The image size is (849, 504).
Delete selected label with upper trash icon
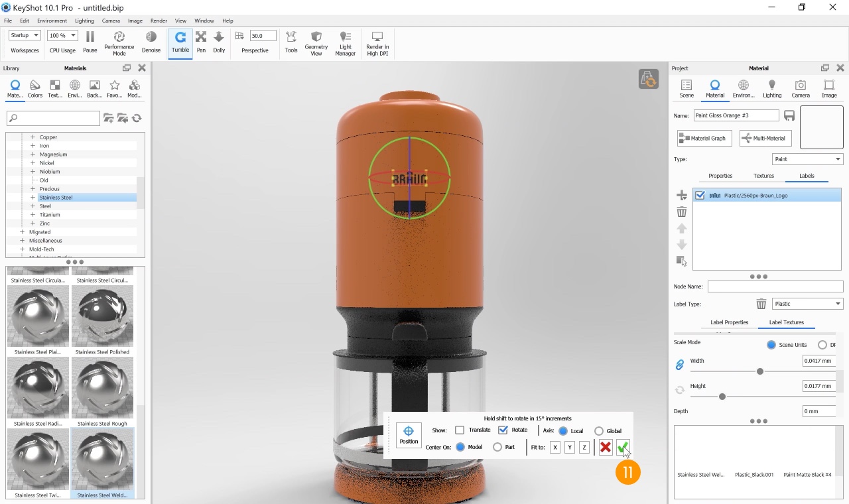tap(681, 212)
